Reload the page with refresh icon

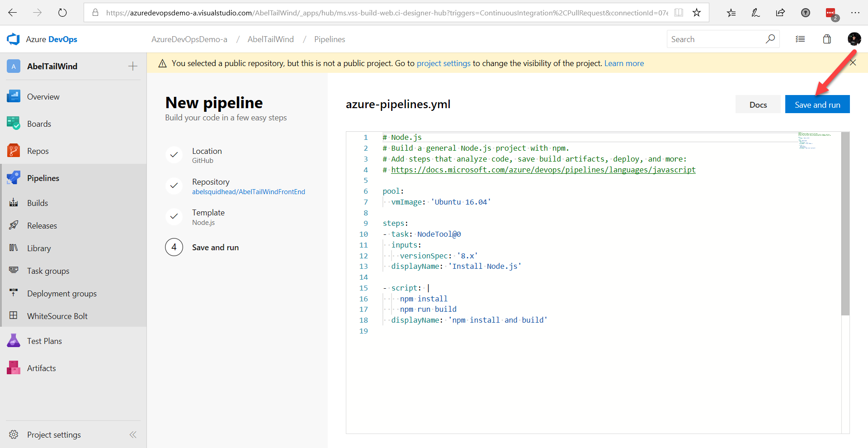[62, 13]
